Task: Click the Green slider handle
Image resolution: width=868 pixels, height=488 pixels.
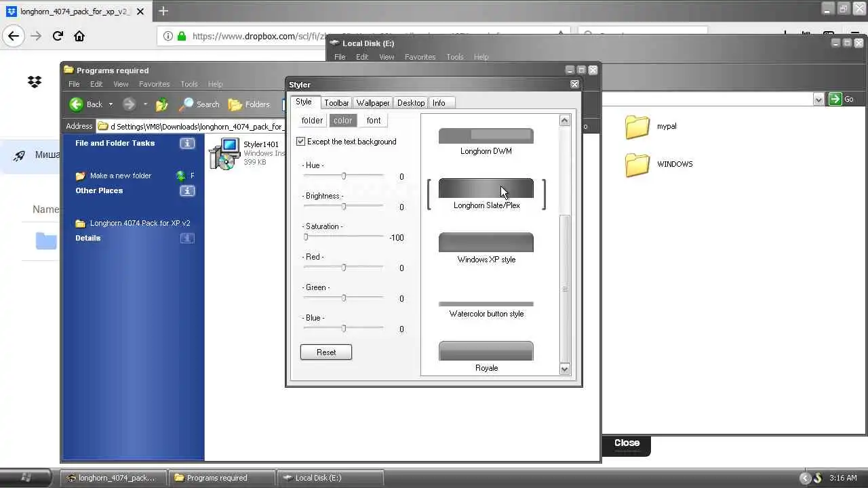Action: (344, 298)
